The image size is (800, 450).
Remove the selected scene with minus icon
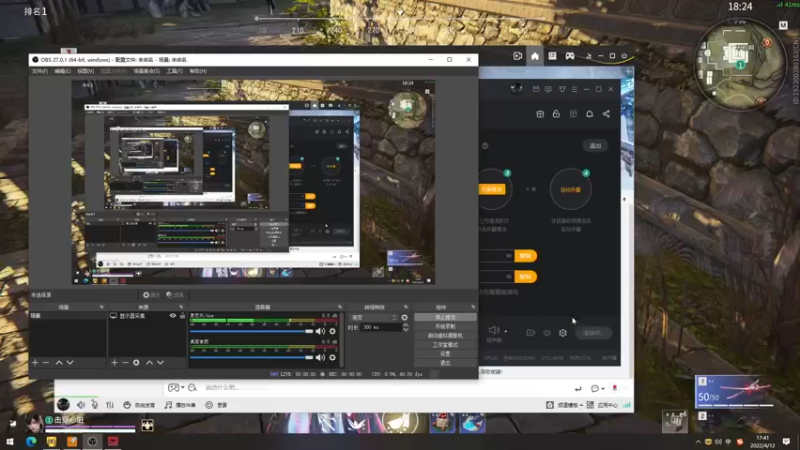[x=46, y=362]
